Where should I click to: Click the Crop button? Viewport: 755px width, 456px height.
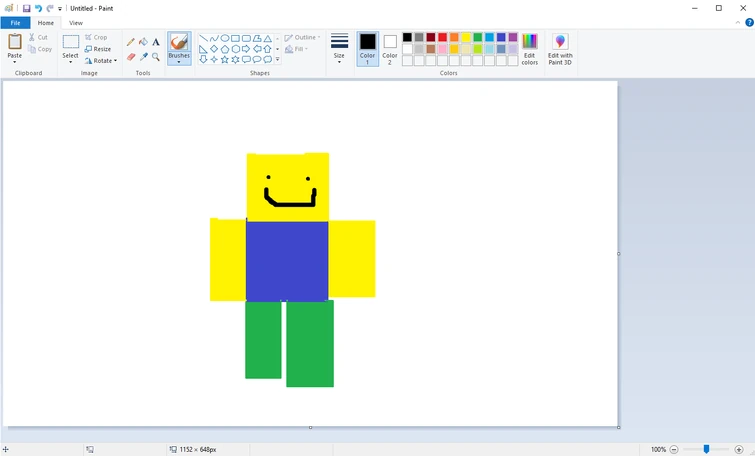[x=96, y=37]
